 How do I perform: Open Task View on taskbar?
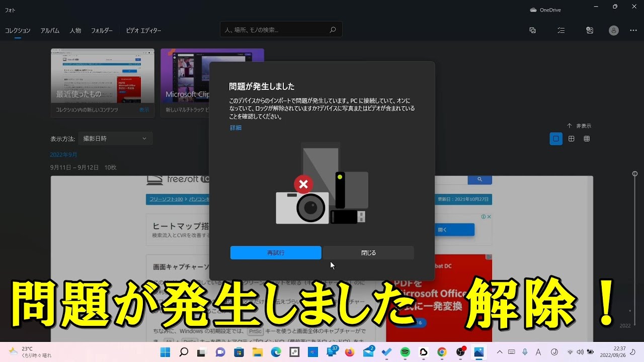[201, 352]
